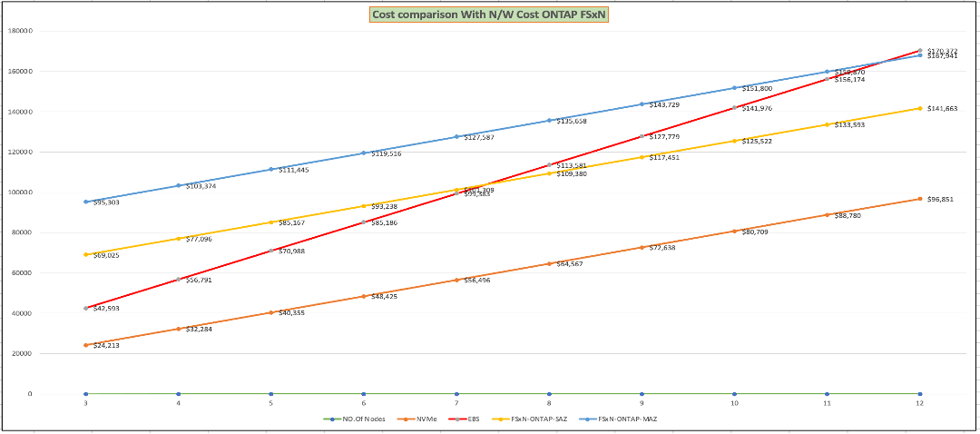Viewport: 980px width, 434px height.
Task: Select the $127,779 data label
Action: coord(663,137)
